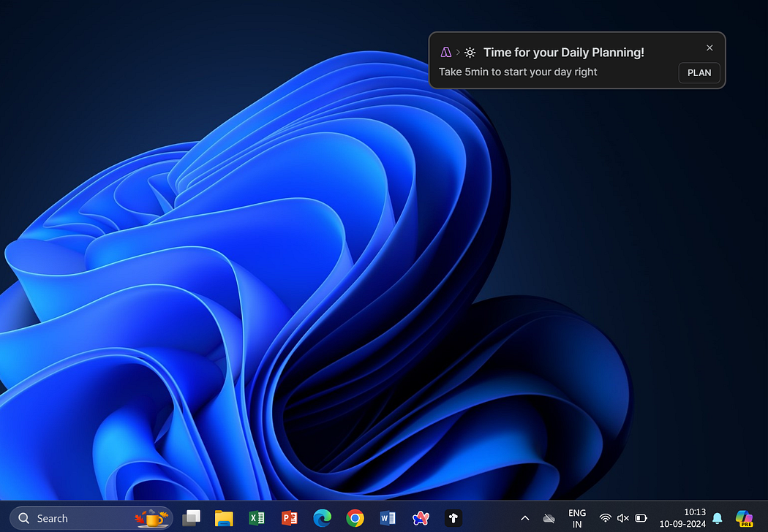Click the 'Time for your Daily Planning!' title
768x532 pixels.
coord(563,53)
